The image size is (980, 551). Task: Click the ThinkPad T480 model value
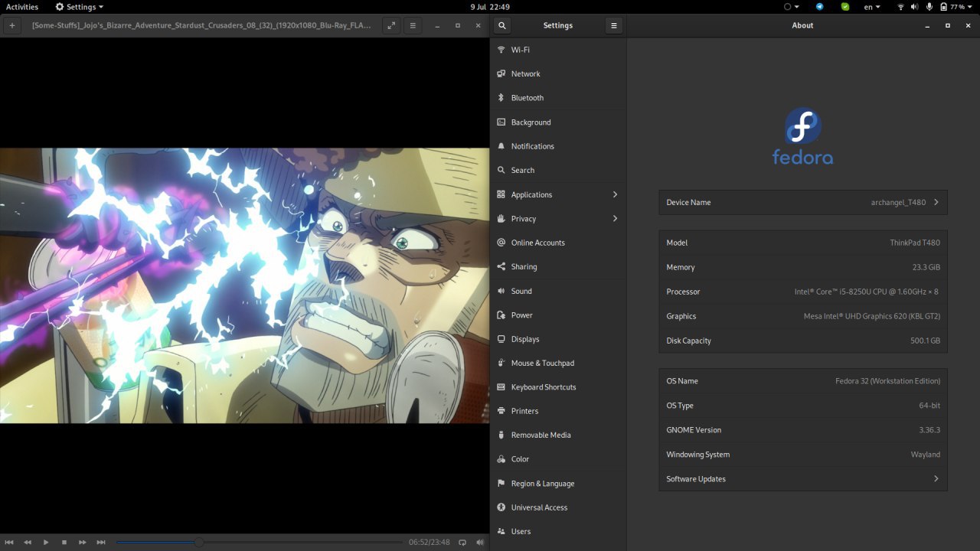915,243
